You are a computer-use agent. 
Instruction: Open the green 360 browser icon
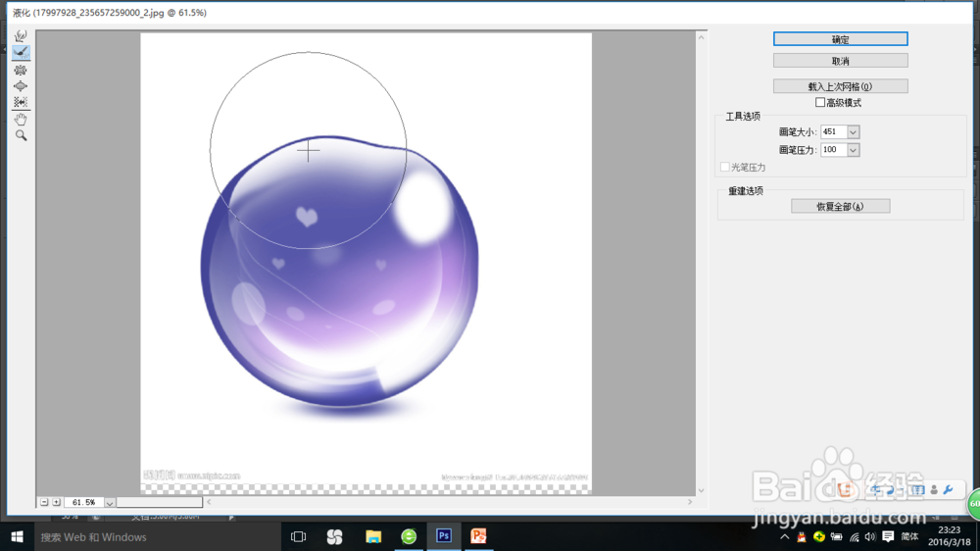click(x=409, y=536)
